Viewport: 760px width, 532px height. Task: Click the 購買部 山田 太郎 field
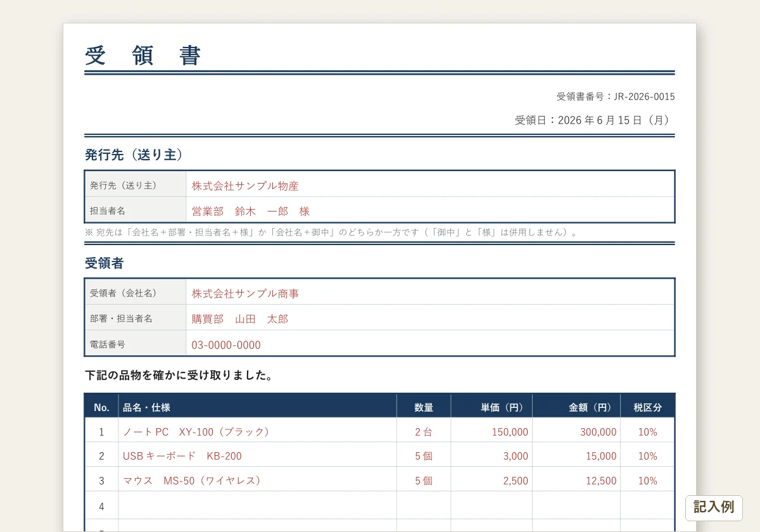[431, 317]
